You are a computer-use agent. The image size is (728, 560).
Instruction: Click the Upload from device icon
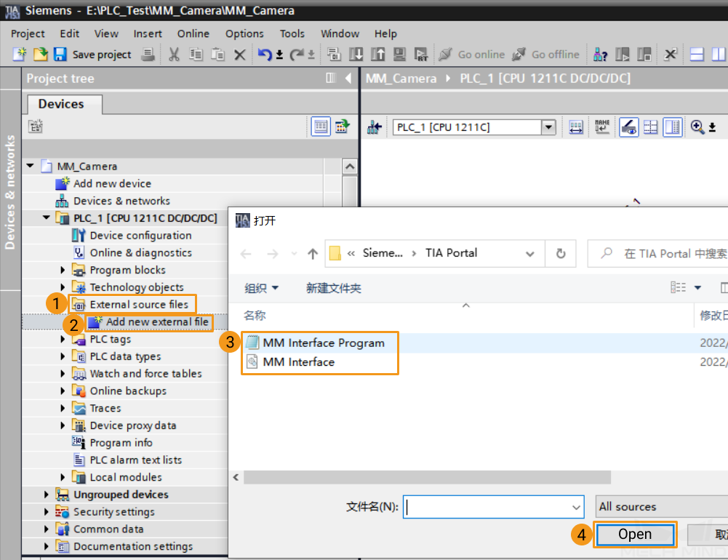click(377, 55)
